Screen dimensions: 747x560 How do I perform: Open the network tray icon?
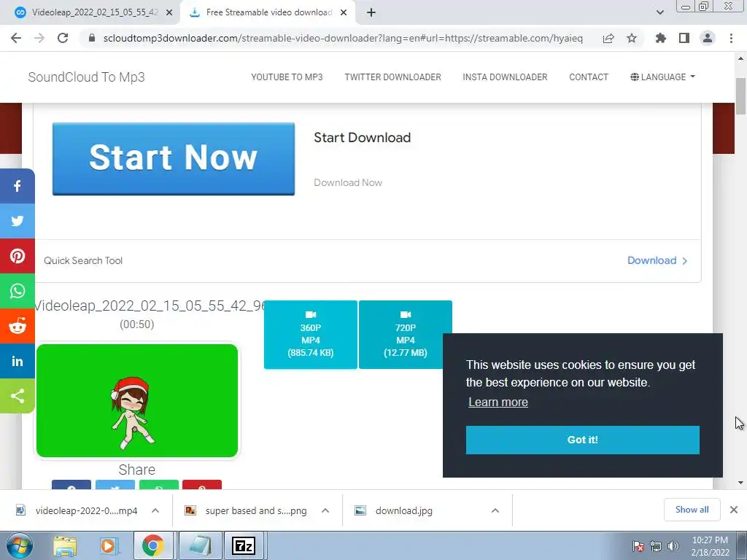656,546
